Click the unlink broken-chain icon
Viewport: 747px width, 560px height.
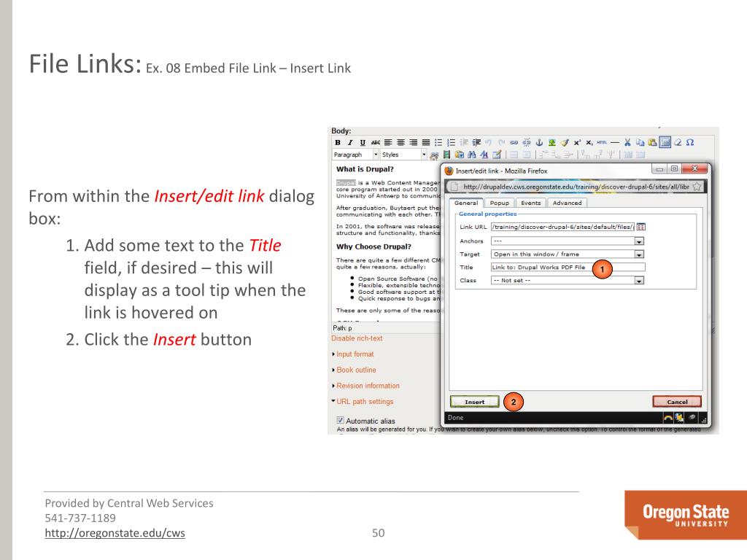[x=527, y=142]
